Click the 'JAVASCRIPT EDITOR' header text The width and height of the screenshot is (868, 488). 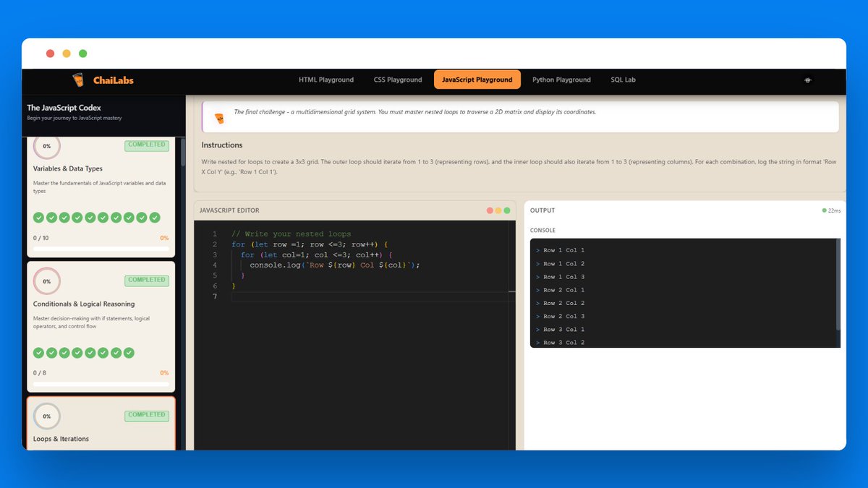[229, 210]
